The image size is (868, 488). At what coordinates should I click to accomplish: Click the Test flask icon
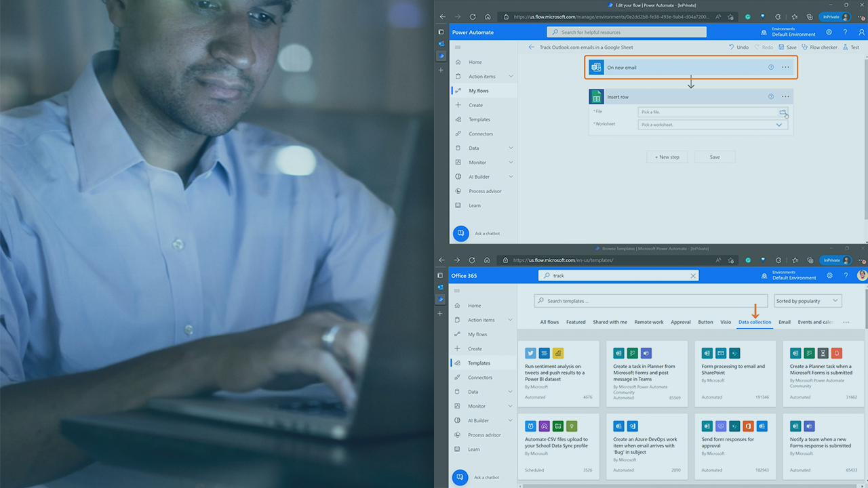click(845, 47)
